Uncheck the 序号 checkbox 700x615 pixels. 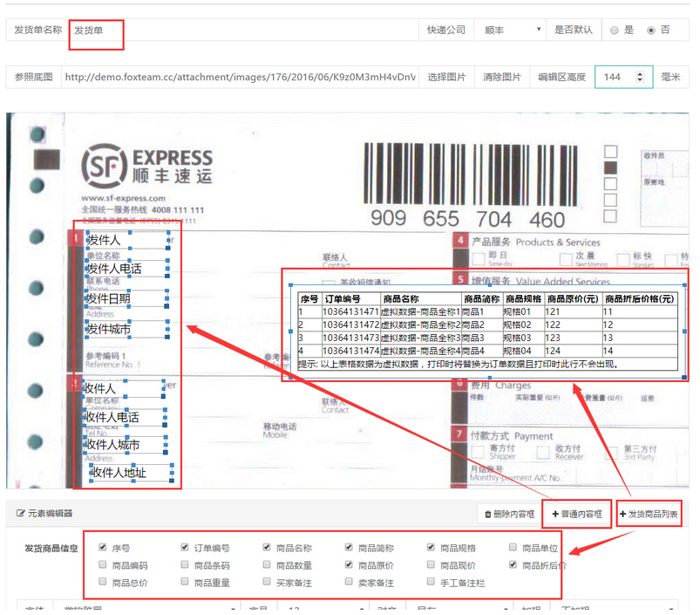point(104,548)
